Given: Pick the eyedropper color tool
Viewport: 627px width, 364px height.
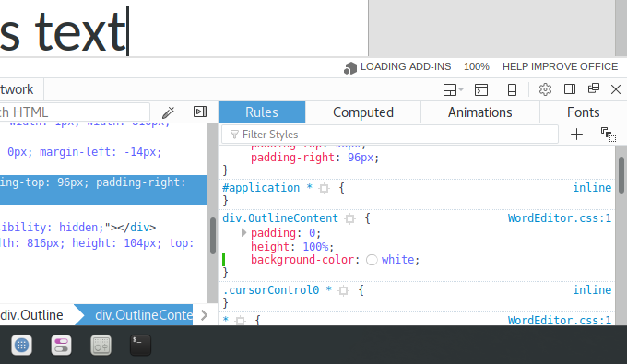Looking at the screenshot, I should [169, 112].
